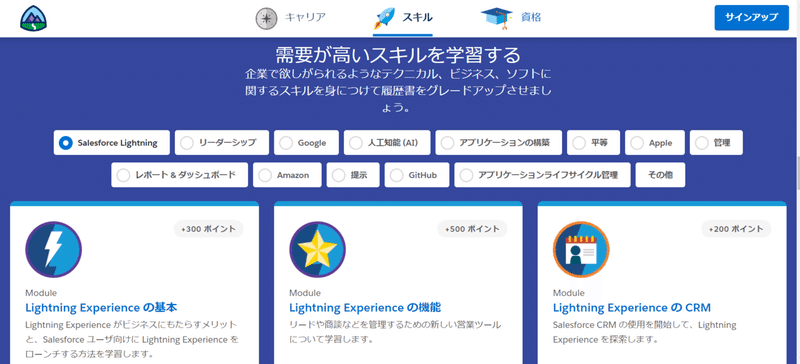The image size is (800, 364).
Task: Select the アプリケーションライフサイクル管理 filter
Action: pos(542,175)
